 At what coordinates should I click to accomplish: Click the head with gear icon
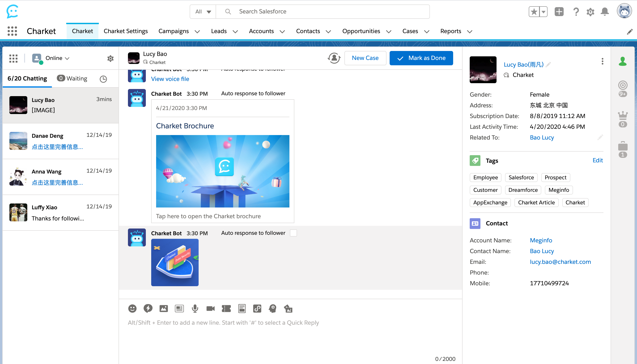[x=273, y=309]
